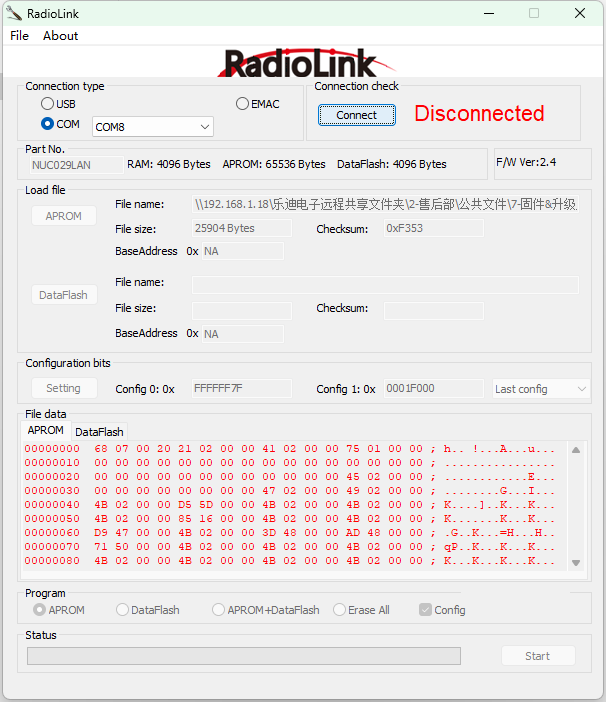The width and height of the screenshot is (606, 702).
Task: Expand the Last config dropdown
Action: point(541,389)
